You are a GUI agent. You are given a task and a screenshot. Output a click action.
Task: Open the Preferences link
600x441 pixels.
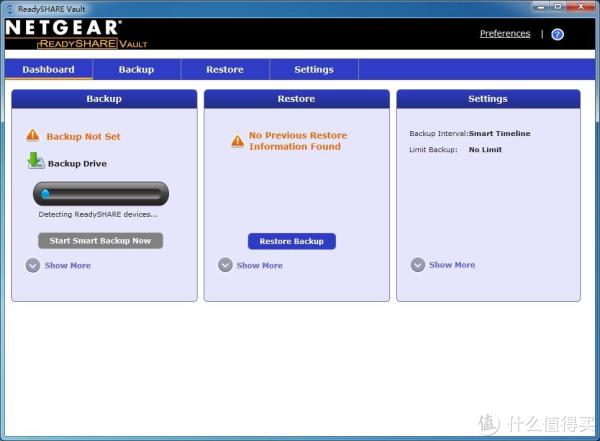pyautogui.click(x=505, y=34)
